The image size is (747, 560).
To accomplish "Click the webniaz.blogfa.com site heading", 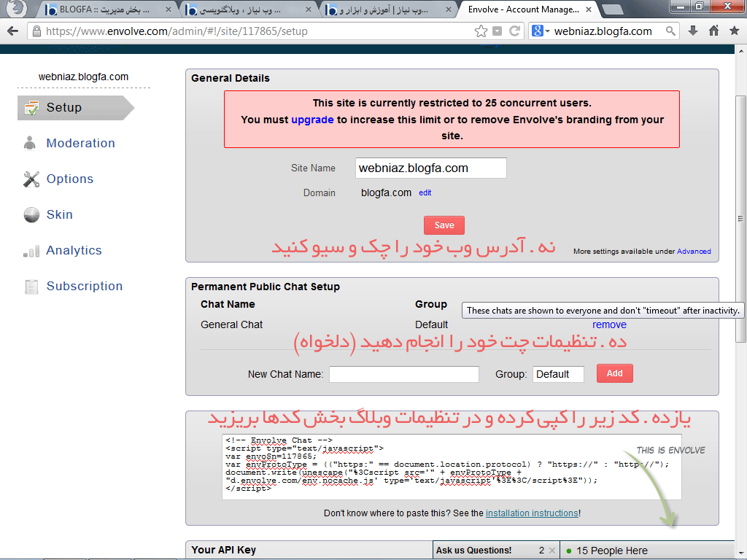I will [x=83, y=77].
